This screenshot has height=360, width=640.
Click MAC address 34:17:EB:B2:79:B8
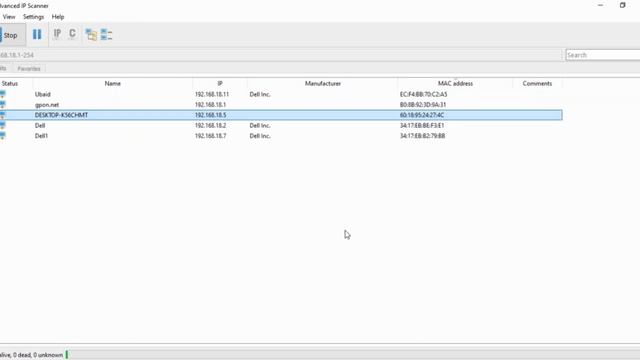[x=422, y=136]
